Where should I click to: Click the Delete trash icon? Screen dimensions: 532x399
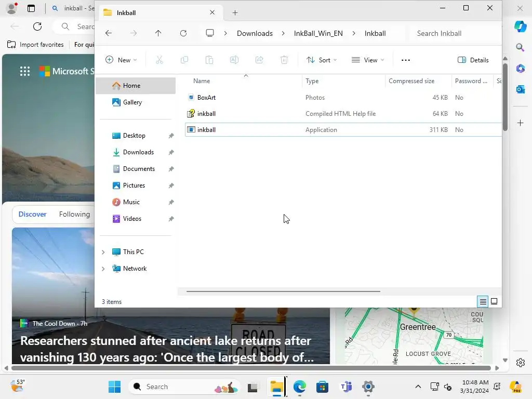(284, 60)
